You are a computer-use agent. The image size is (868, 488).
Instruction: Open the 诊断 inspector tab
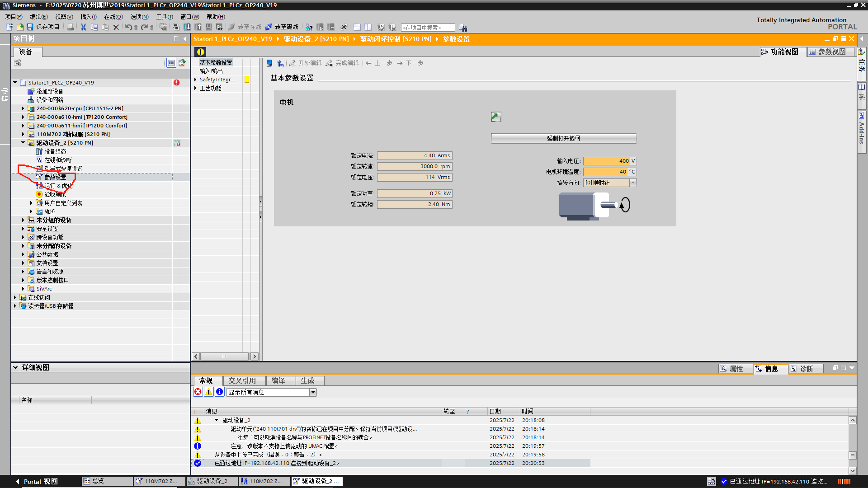click(x=806, y=369)
